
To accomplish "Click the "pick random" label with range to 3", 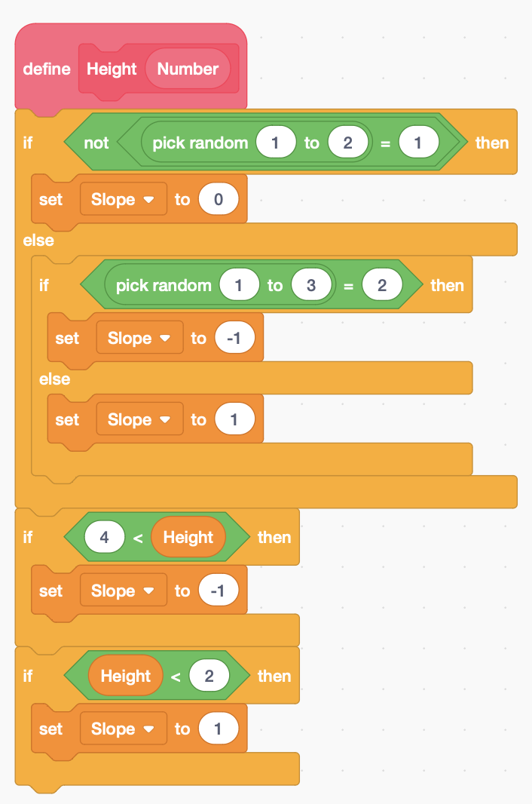I will tap(163, 286).
